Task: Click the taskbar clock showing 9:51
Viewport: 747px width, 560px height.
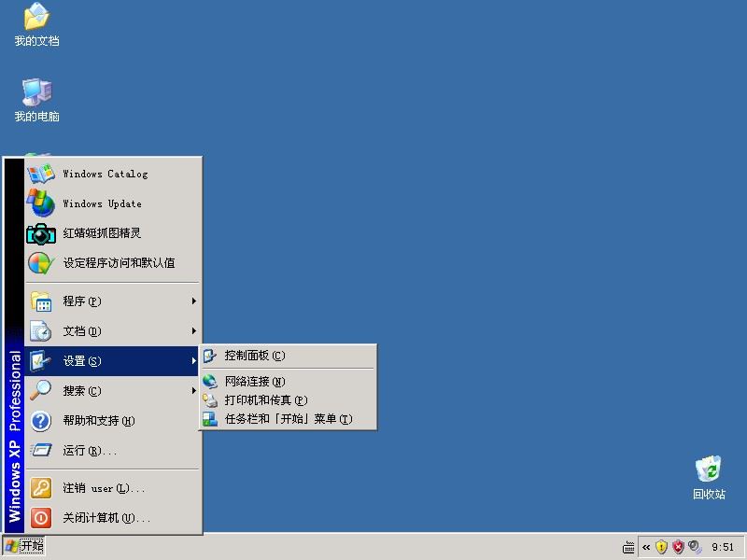Action: (723, 547)
